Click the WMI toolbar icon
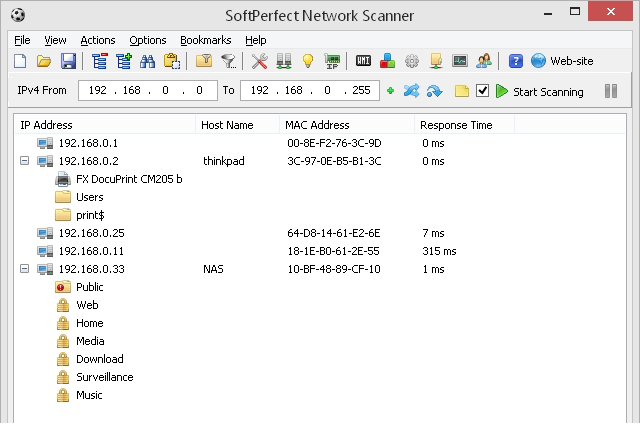Viewport: 640px width, 439px height. click(363, 61)
